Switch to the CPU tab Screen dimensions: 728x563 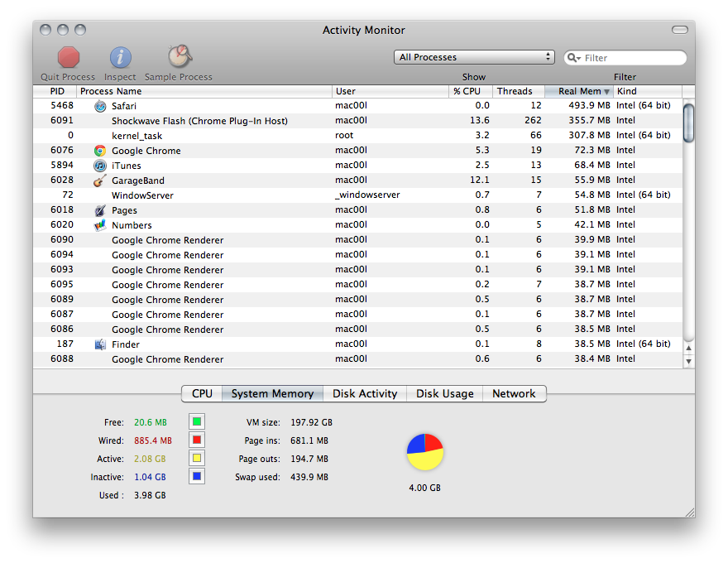coord(202,393)
